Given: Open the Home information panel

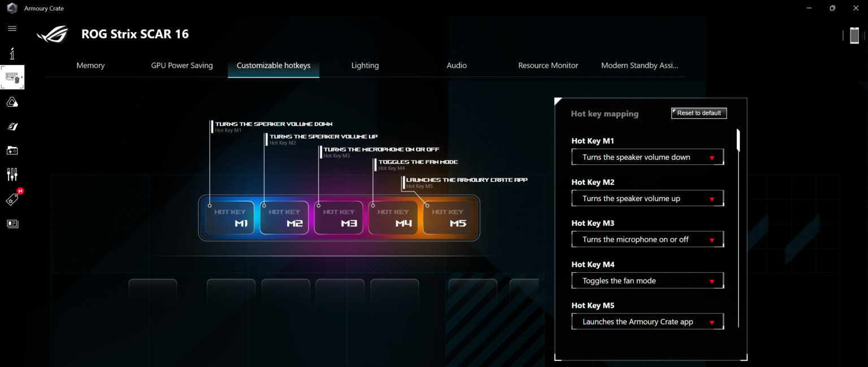Looking at the screenshot, I should (11, 53).
